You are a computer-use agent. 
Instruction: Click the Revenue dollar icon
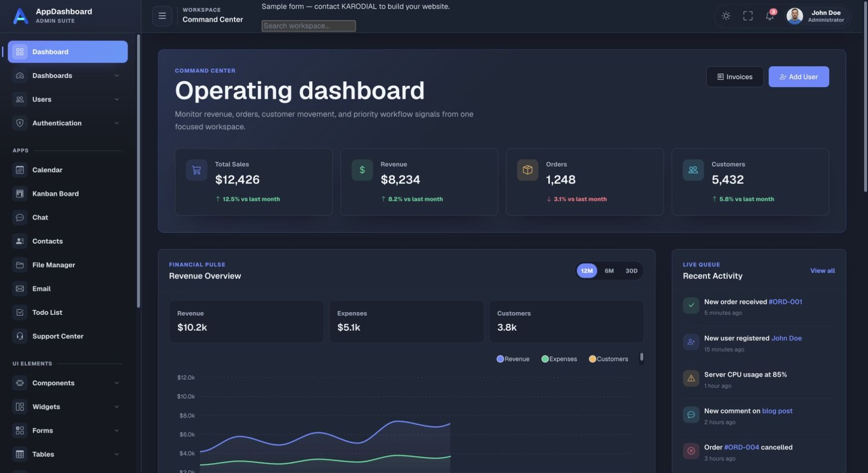pyautogui.click(x=362, y=170)
